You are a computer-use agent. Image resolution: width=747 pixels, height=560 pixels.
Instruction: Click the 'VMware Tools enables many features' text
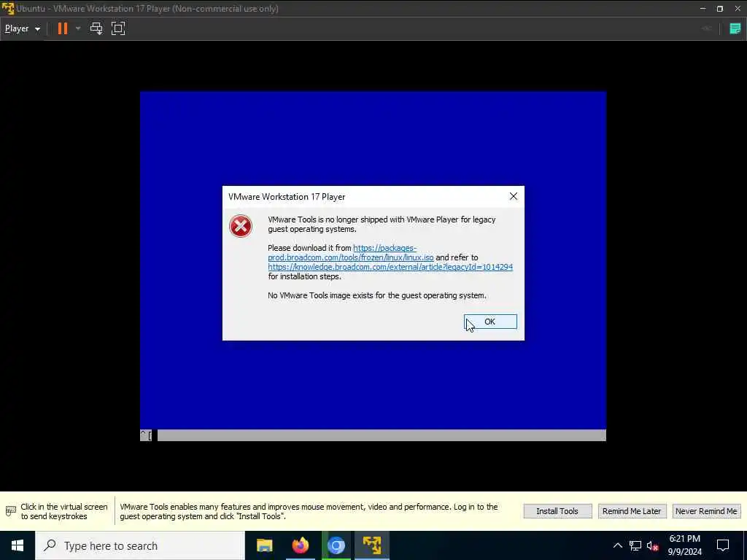tap(309, 511)
